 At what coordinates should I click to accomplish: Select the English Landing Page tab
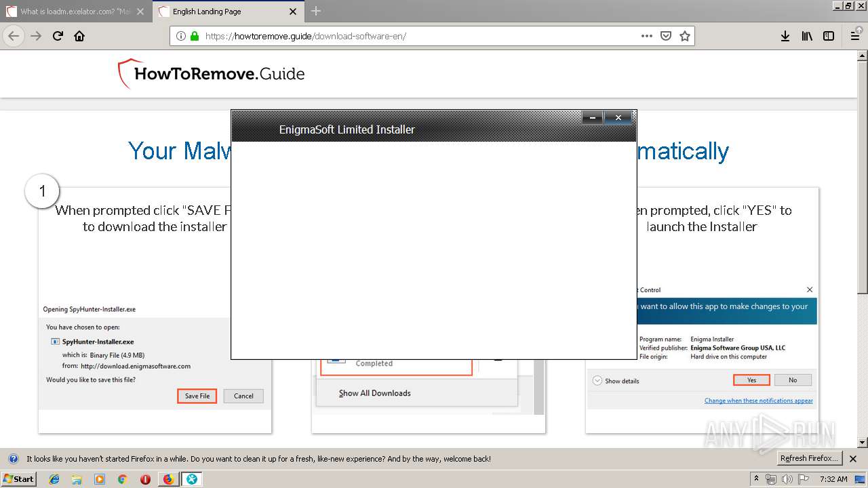pos(227,12)
